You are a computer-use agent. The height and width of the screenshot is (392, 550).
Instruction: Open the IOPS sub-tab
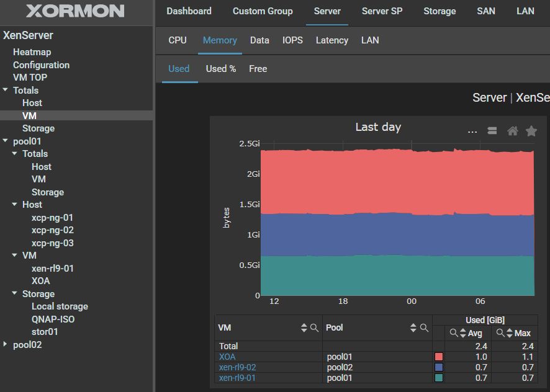292,40
